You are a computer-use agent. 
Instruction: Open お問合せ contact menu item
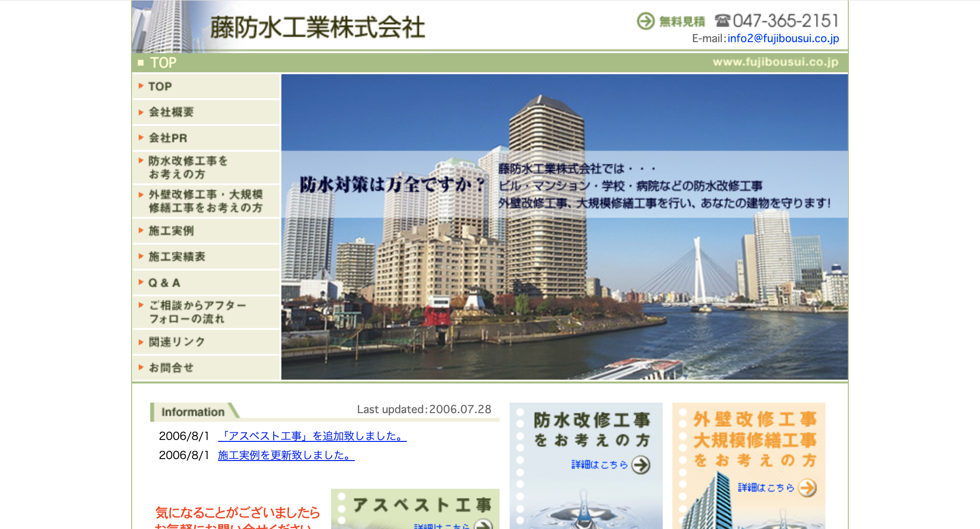click(171, 368)
